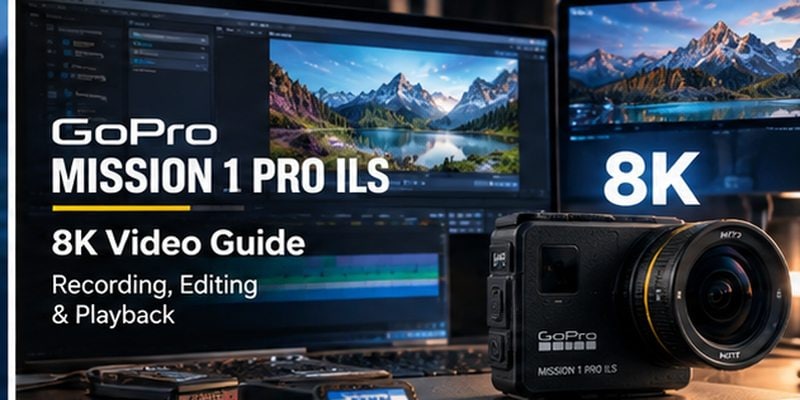Screen dimensions: 800x400
Task: Click "MISSION 1 PRO ILS" label on camera
Action: click(577, 369)
